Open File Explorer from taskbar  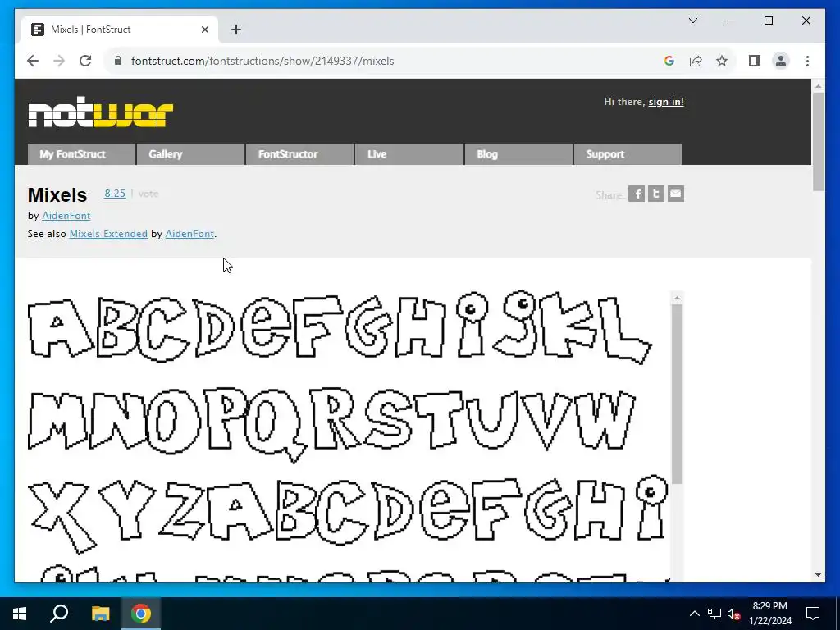point(100,614)
